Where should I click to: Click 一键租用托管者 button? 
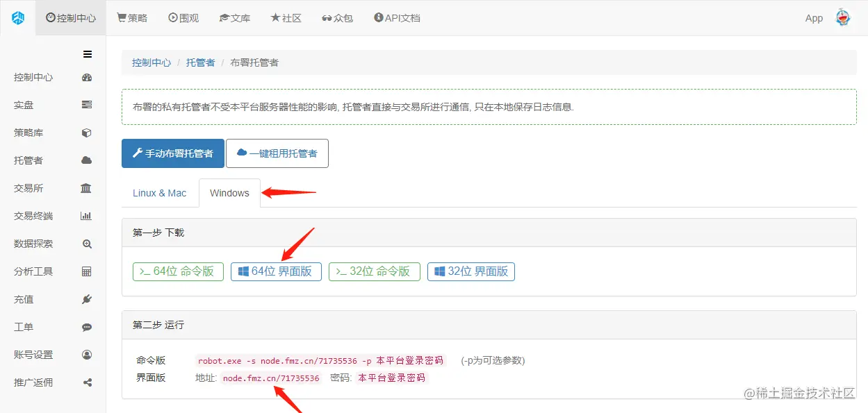point(277,153)
